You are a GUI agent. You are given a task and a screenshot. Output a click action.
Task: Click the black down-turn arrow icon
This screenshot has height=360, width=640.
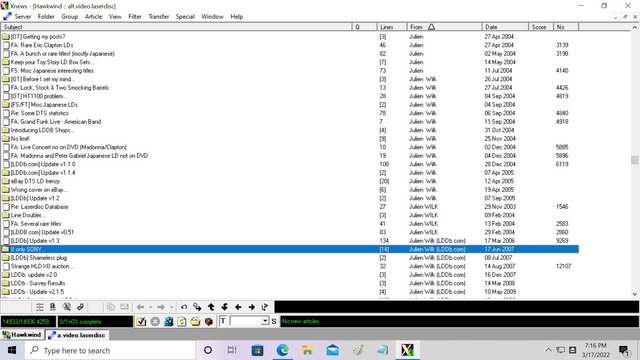(224, 307)
